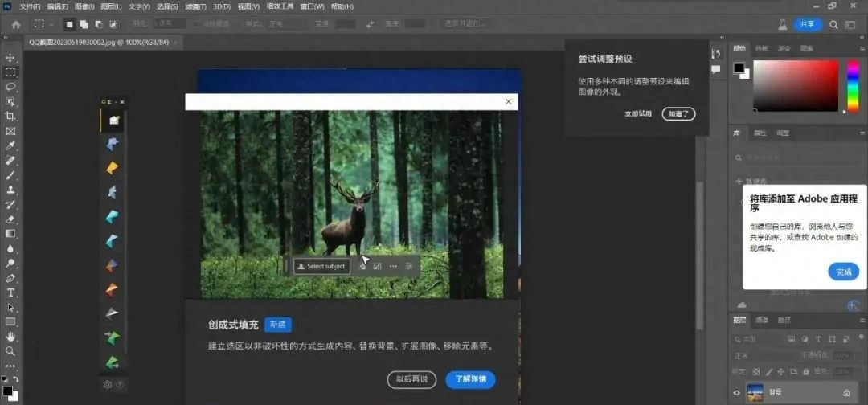Image resolution: width=868 pixels, height=405 pixels.
Task: Open the Libraries panel menu
Action: tap(862, 133)
